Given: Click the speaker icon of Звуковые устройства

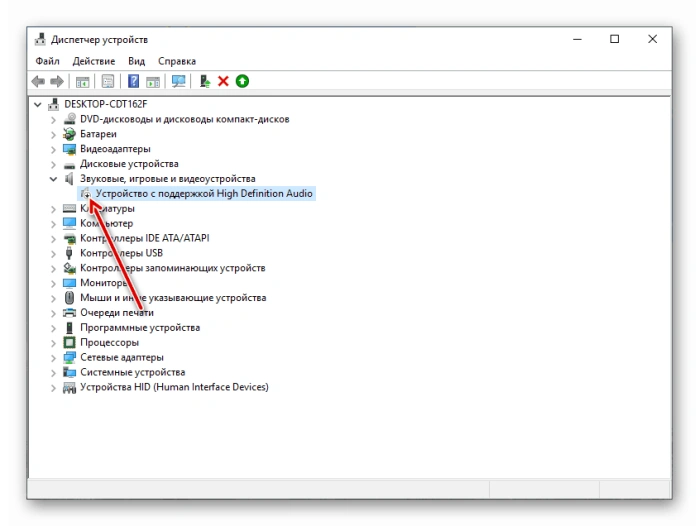Looking at the screenshot, I should 69,179.
